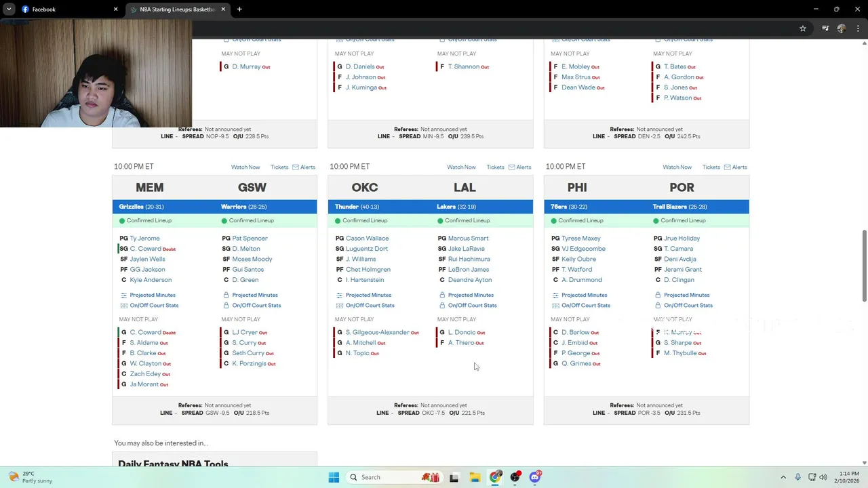Open the Grizzlies (20-31) team link
This screenshot has width=868, height=488.
click(x=141, y=207)
